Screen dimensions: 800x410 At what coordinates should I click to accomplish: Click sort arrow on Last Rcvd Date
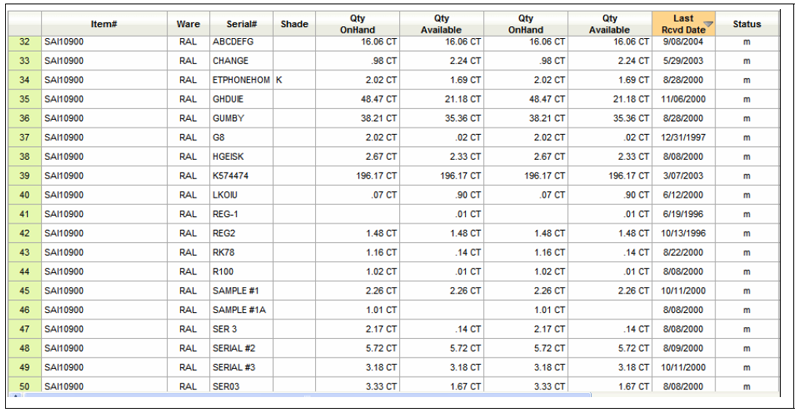708,24
